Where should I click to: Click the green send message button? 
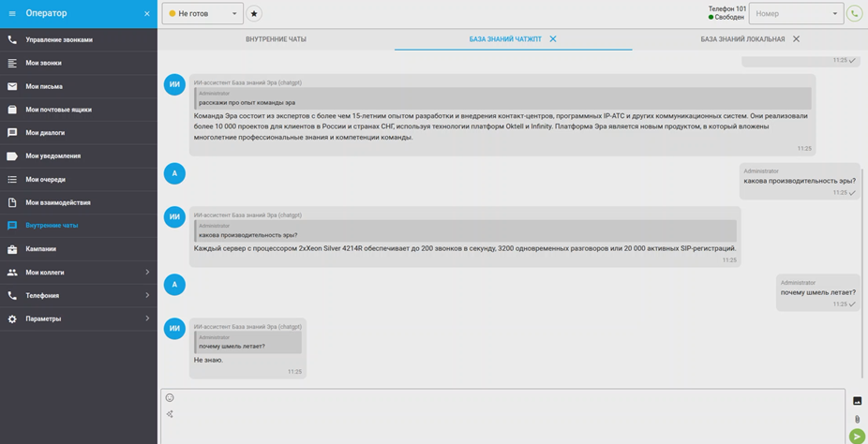[857, 437]
